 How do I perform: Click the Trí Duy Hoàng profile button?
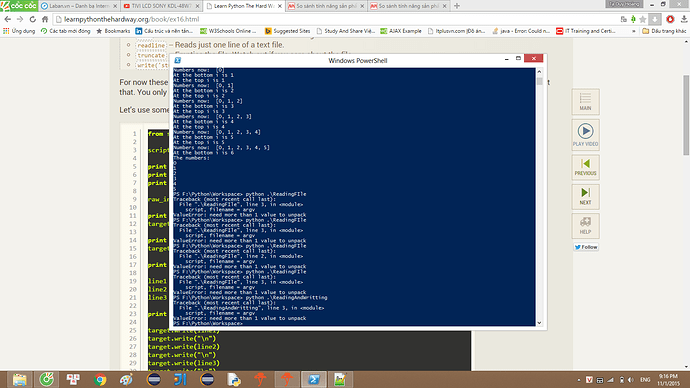click(x=624, y=4)
